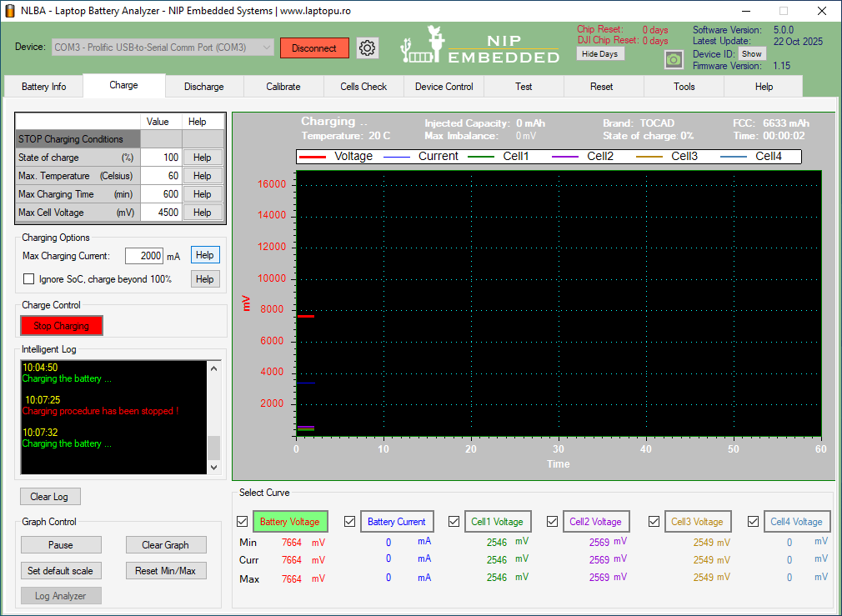Toggle the Battery Voltage curve checkbox

pyautogui.click(x=243, y=522)
